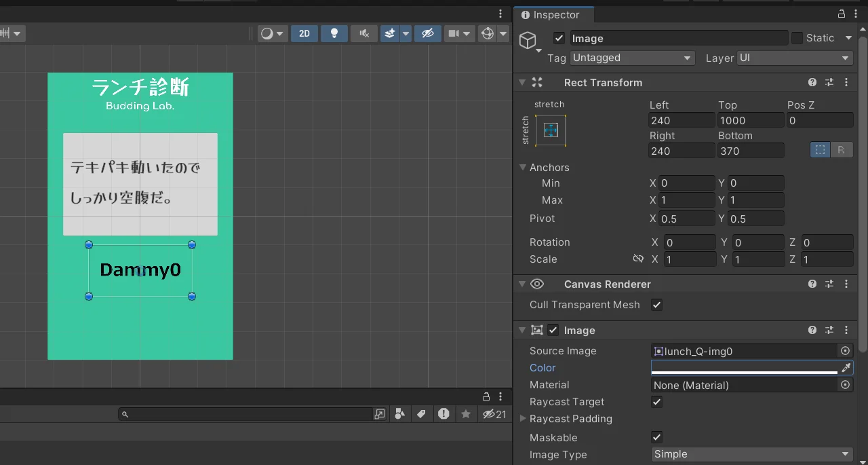Toggle Rect Transform raw edit mode button
Image resolution: width=868 pixels, height=465 pixels.
[x=842, y=150]
